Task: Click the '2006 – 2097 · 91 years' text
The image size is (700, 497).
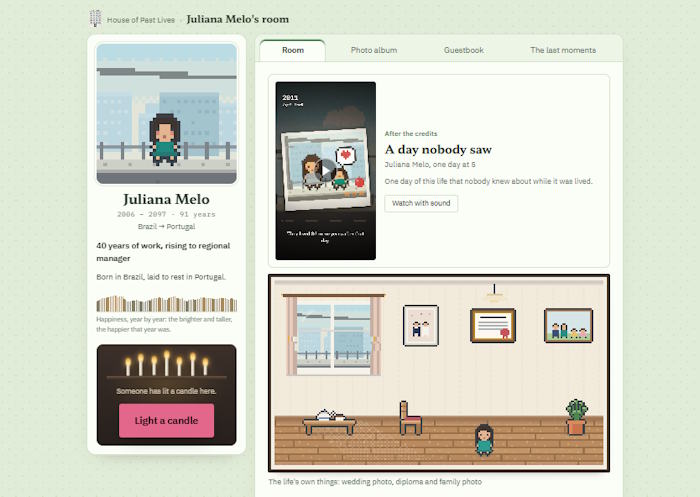Action: (167, 214)
